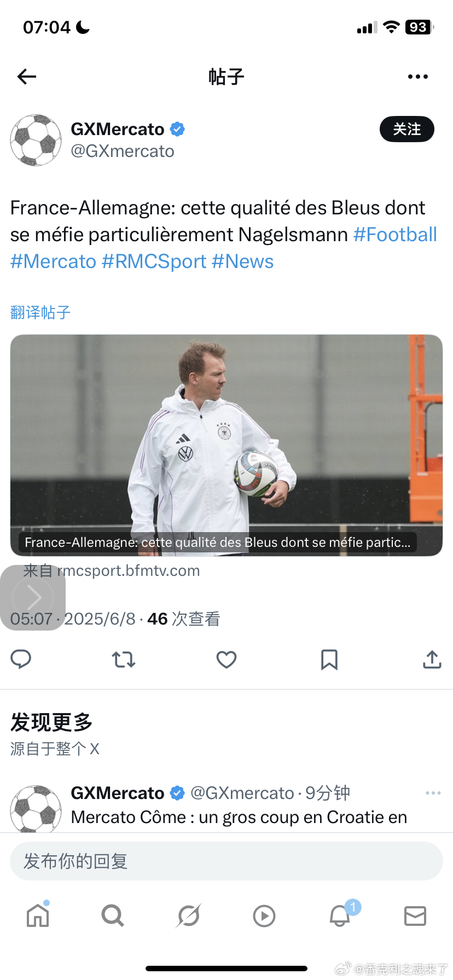Open the Grok slash icon tab
The image size is (453, 980).
click(x=189, y=915)
